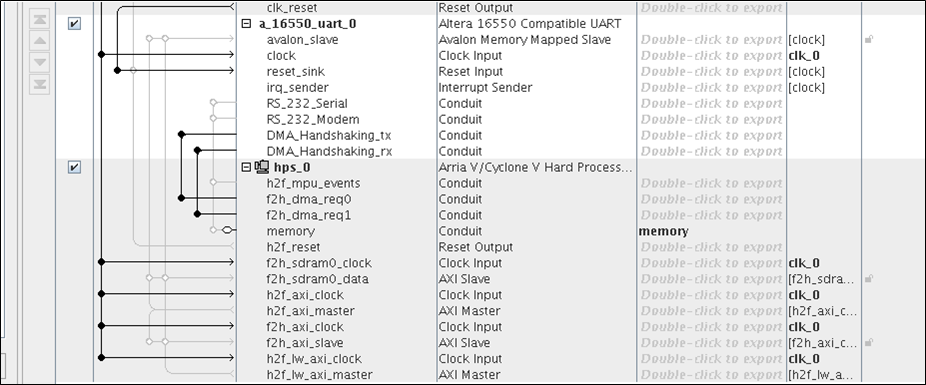Click the lock icon on f2h_axi_slave row
The image size is (926, 385).
tap(869, 342)
